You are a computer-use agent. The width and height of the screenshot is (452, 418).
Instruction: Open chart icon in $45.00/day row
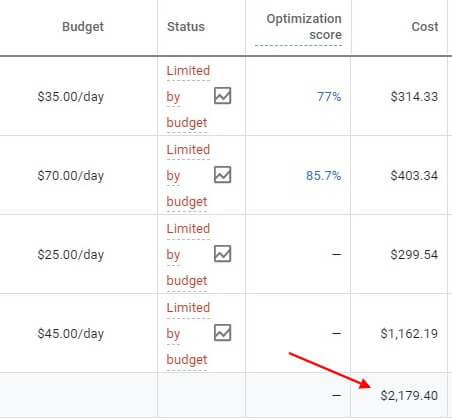tap(222, 333)
